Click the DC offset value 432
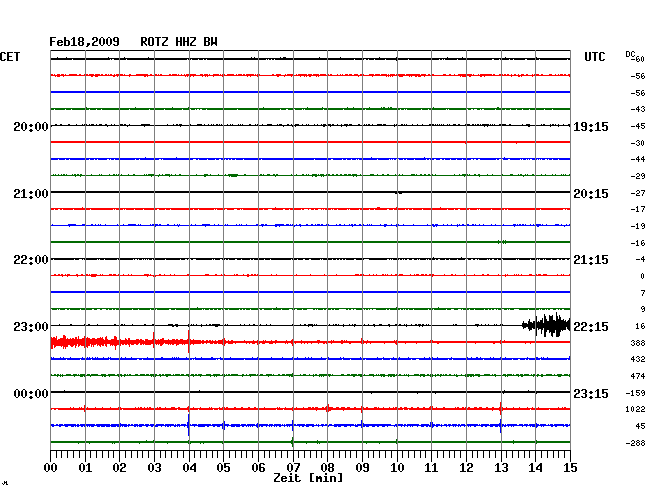Screen dimensions: 650x494 pyautogui.click(x=638, y=359)
